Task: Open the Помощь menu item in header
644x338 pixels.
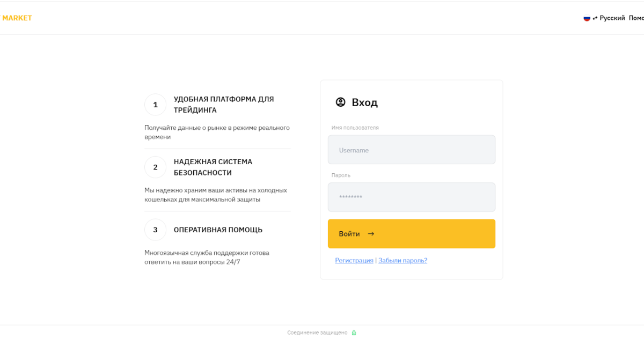Action: [636, 18]
